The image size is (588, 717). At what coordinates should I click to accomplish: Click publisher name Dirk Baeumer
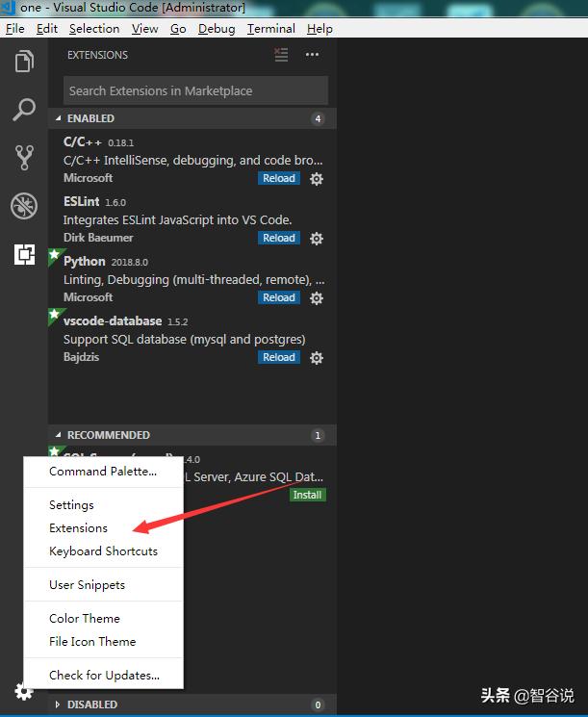click(98, 238)
